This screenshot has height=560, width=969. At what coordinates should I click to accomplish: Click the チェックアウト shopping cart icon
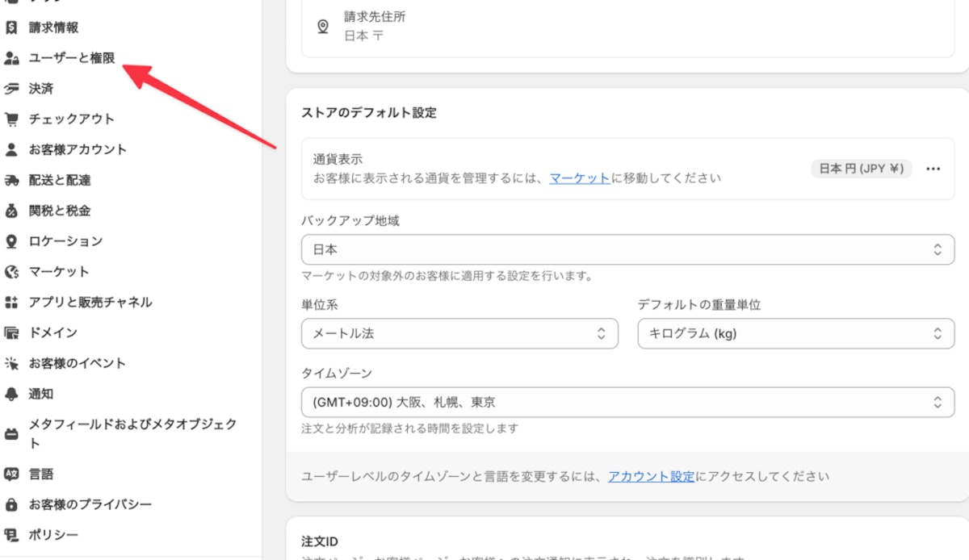(11, 119)
